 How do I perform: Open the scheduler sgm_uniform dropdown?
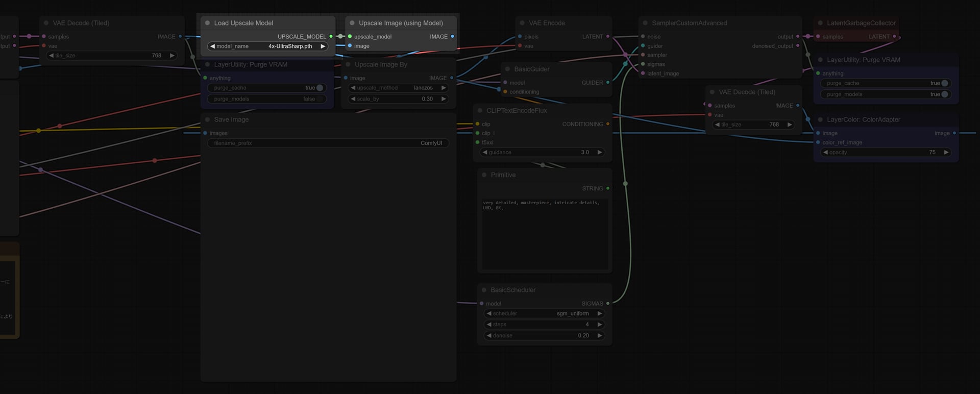544,313
